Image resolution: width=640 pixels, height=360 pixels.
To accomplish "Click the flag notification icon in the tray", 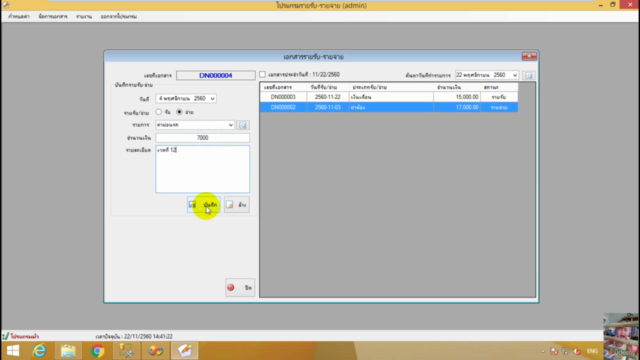I will (x=554, y=351).
